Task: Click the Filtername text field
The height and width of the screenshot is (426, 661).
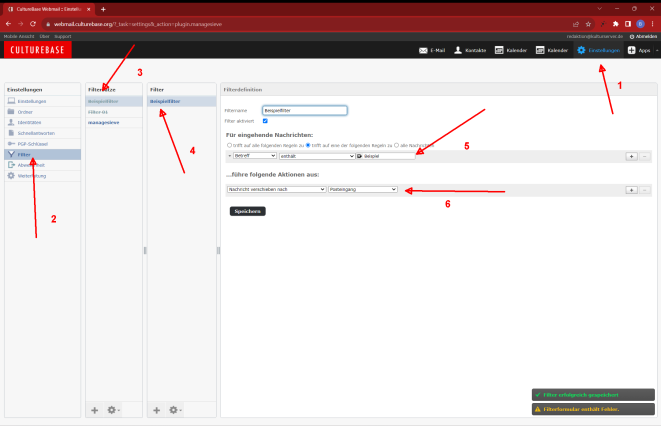Action: 304,110
